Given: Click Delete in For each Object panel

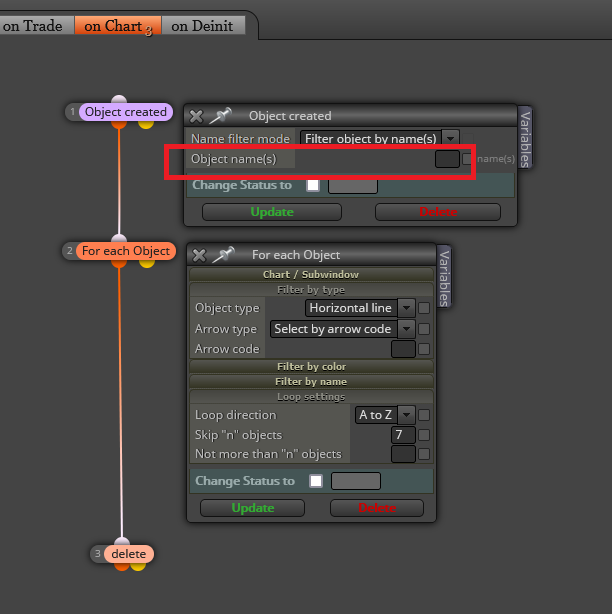Looking at the screenshot, I should click(377, 508).
